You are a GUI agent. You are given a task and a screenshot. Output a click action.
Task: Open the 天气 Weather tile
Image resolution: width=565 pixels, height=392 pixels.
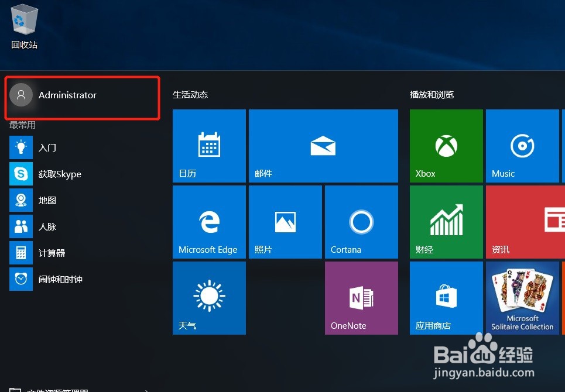209,298
